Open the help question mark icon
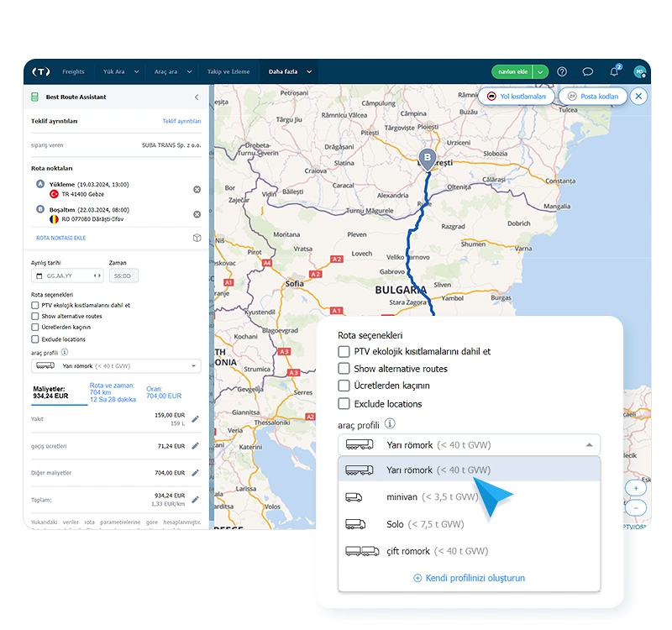672x630 pixels. click(562, 71)
